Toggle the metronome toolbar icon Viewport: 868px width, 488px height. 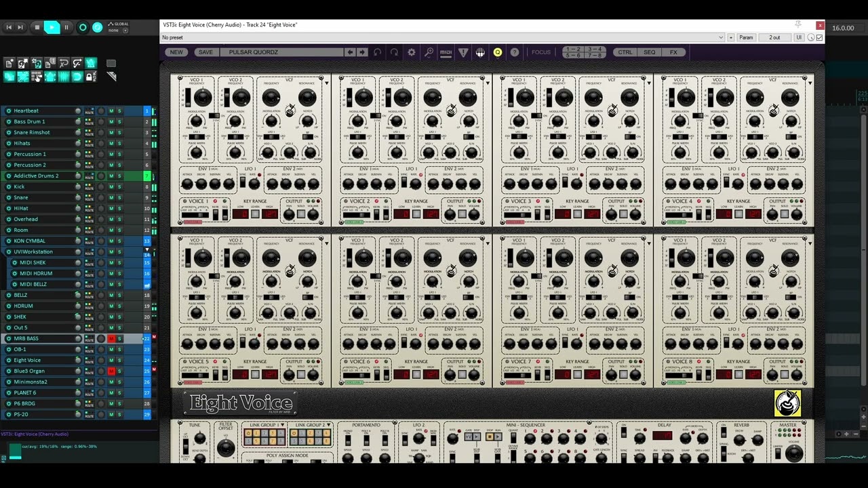91,63
